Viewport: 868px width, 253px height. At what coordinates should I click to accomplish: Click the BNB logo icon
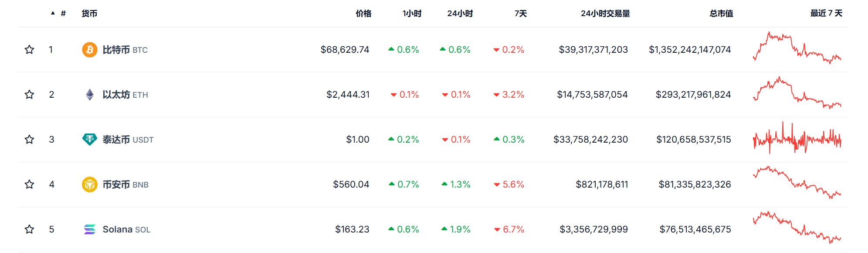pos(90,185)
